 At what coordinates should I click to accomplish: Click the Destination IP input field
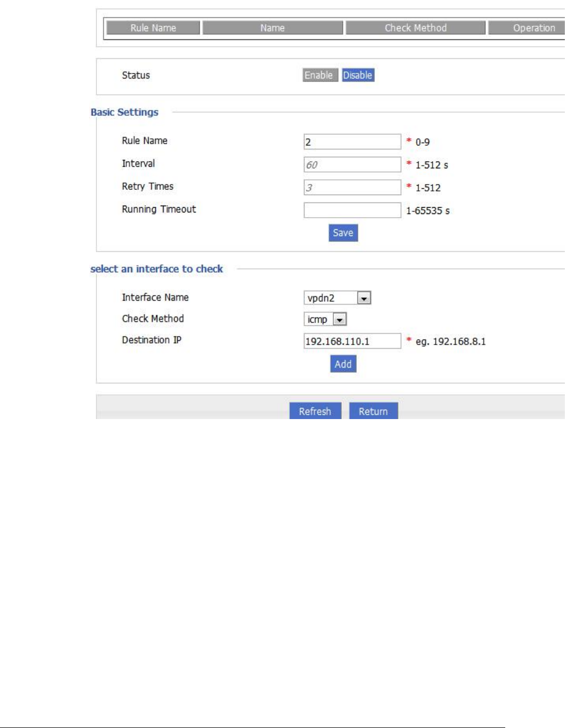pyautogui.click(x=352, y=341)
